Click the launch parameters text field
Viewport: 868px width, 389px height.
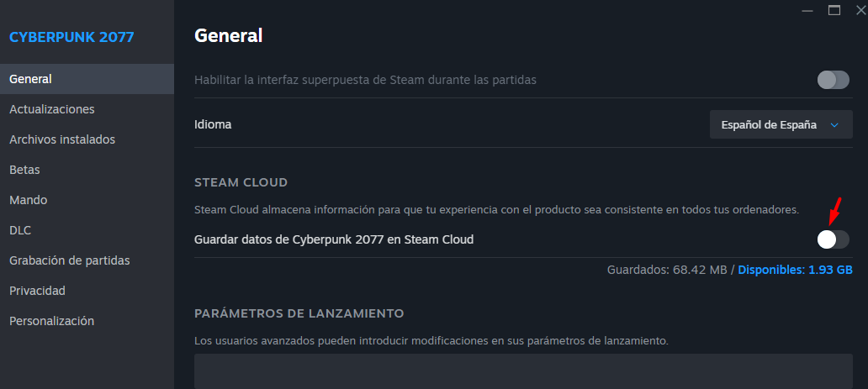(523, 371)
